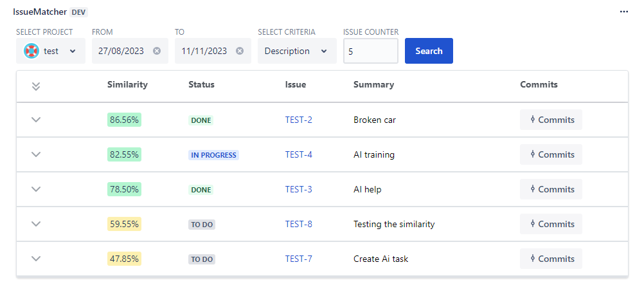Click the expand-all double chevron icon
Viewport: 644px width, 296px height.
(36, 86)
